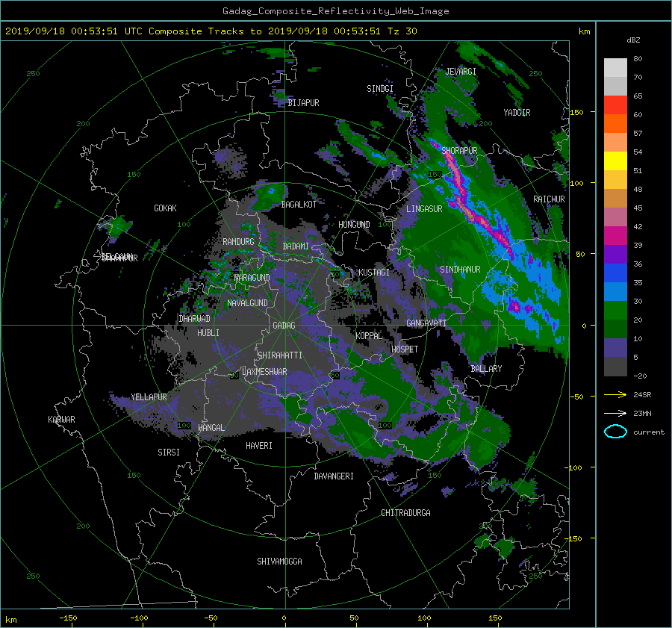This screenshot has width=672, height=628.
Task: Click the 'LAXMESHWAR' city label
Action: coord(265,372)
